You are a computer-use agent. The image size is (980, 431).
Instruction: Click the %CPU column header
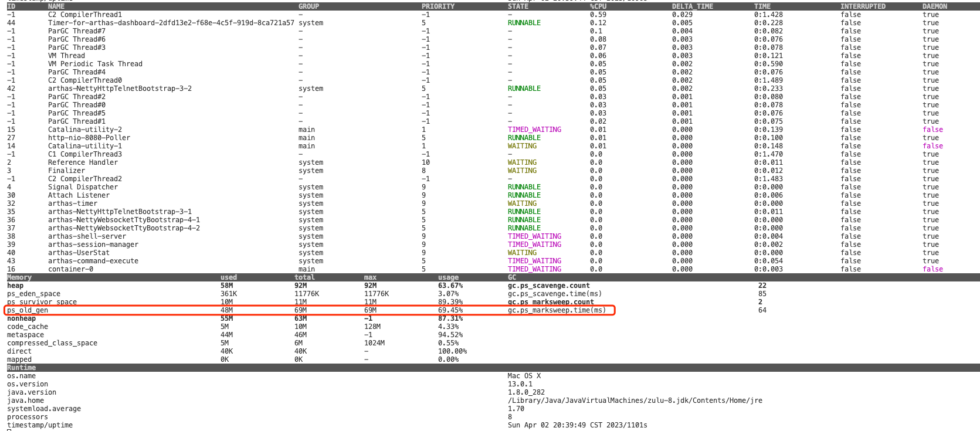coord(598,6)
